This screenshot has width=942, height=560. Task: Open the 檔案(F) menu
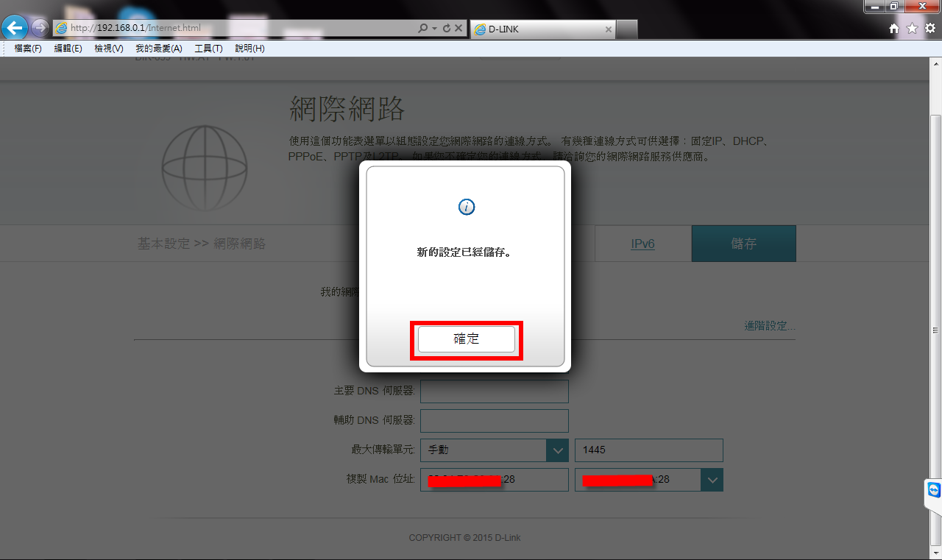(x=28, y=49)
